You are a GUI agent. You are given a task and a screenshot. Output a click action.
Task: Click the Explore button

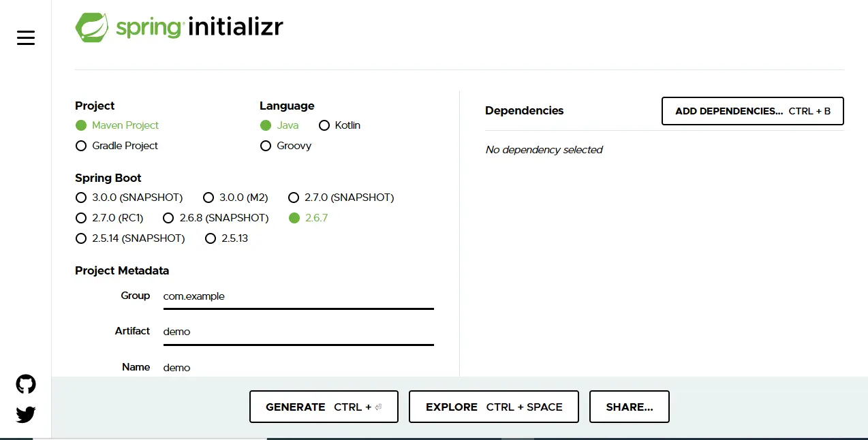pyautogui.click(x=494, y=407)
